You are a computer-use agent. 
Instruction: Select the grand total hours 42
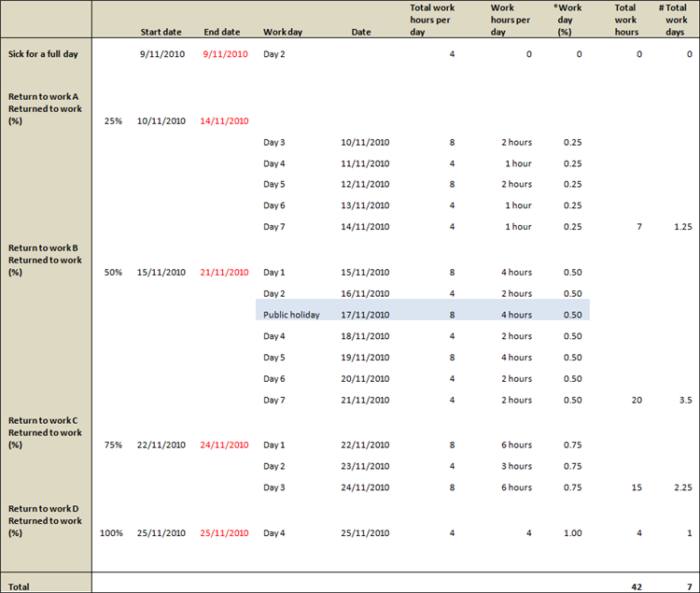tap(637, 587)
